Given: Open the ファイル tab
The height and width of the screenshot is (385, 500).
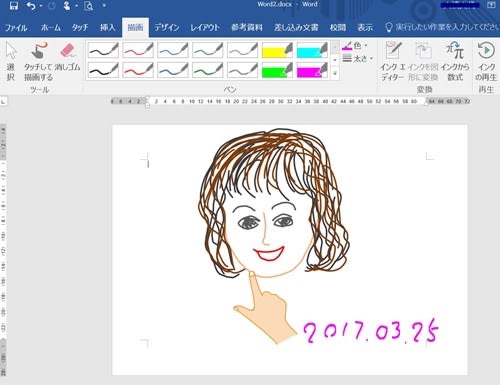Looking at the screenshot, I should 16,27.
